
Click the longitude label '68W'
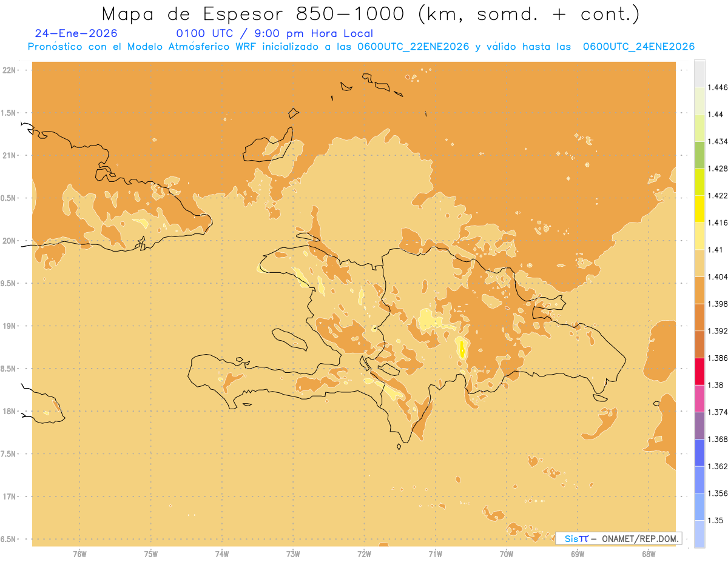click(x=649, y=554)
